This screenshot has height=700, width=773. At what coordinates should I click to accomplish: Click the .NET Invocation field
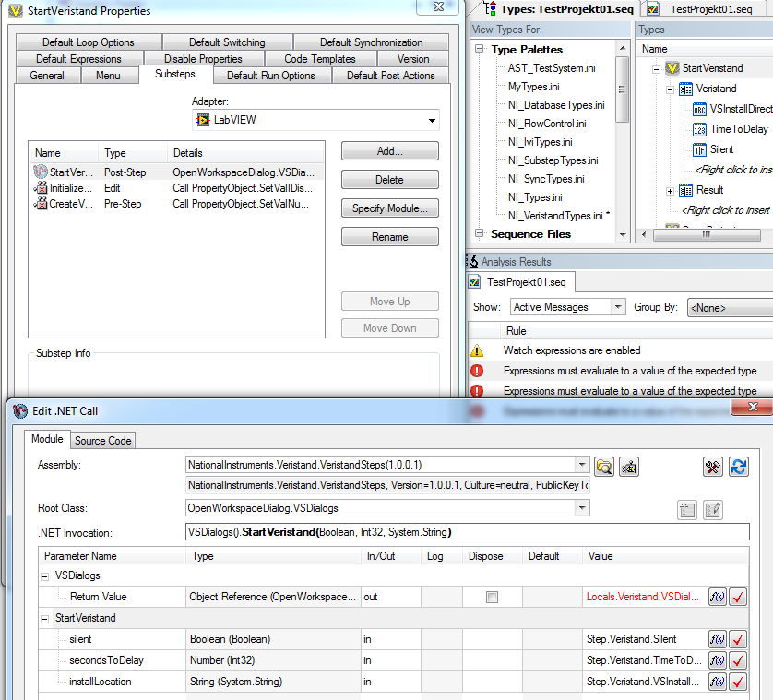point(468,532)
